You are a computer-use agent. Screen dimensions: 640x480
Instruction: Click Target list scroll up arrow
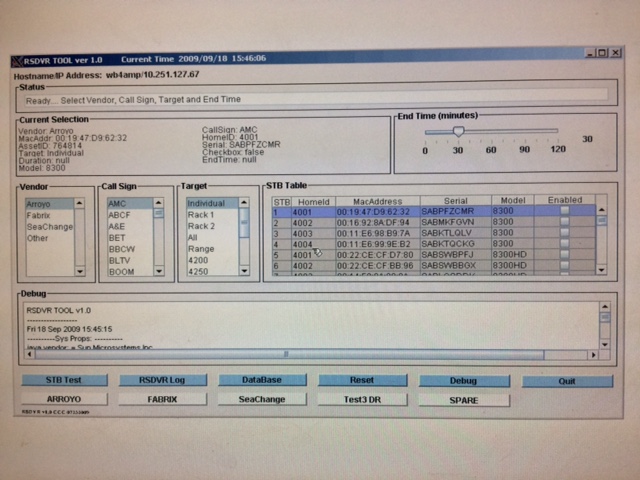pos(244,202)
